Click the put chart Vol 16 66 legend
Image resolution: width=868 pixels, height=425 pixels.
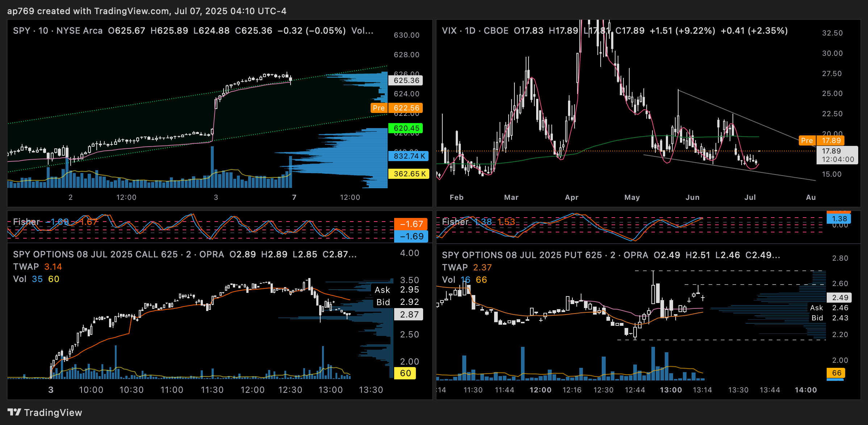point(464,280)
